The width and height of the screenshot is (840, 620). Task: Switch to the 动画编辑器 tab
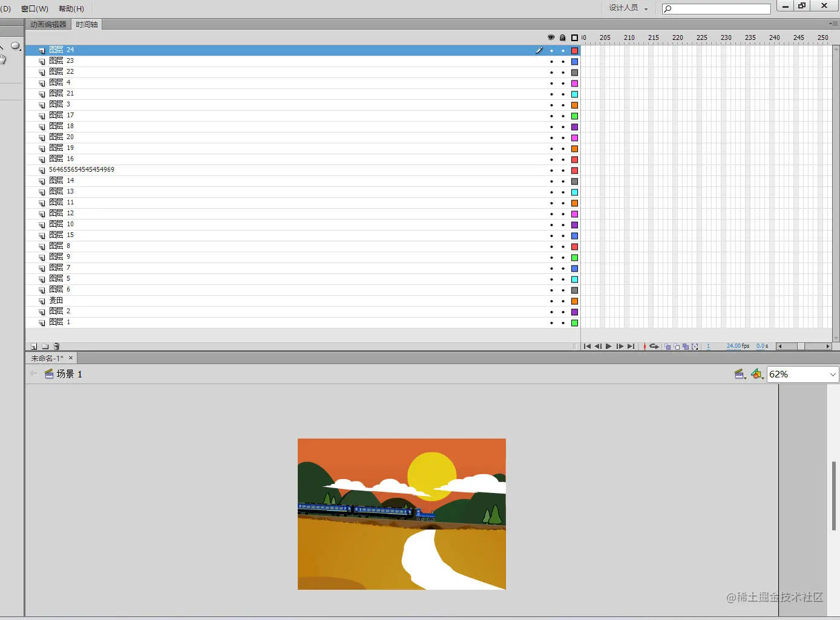(47, 24)
